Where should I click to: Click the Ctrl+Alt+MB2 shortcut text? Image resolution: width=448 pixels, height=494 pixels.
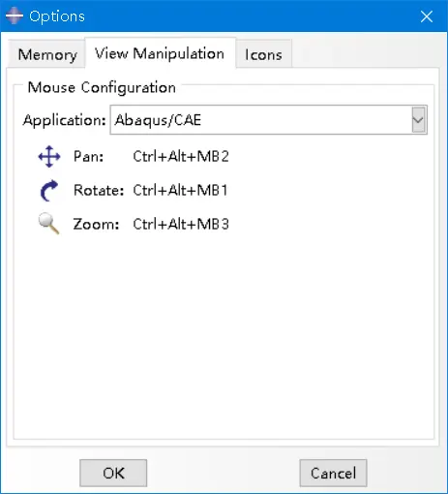tap(181, 157)
